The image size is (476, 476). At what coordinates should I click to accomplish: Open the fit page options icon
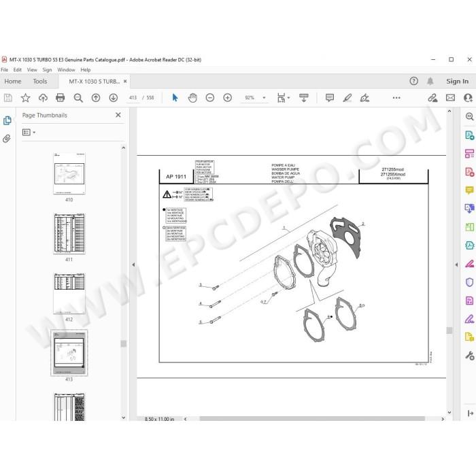tap(283, 98)
